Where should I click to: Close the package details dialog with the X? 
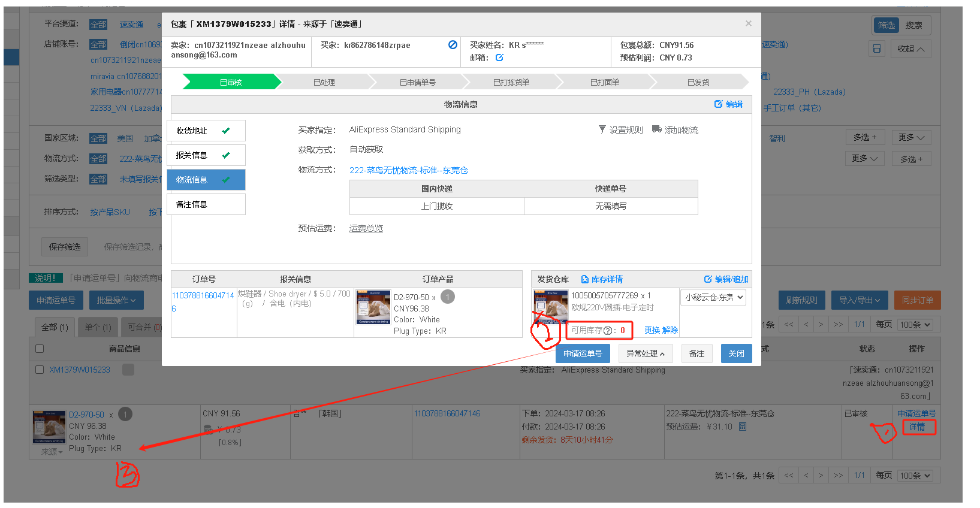(748, 23)
